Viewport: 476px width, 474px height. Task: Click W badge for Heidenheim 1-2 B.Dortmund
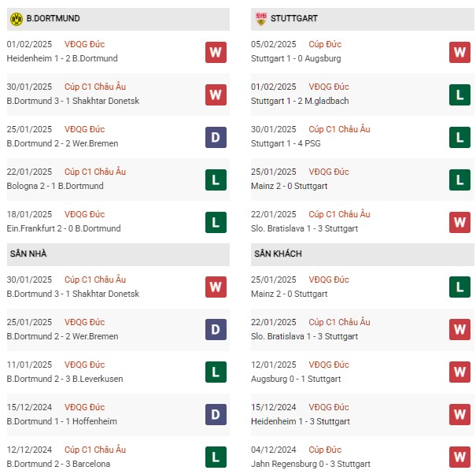[216, 52]
